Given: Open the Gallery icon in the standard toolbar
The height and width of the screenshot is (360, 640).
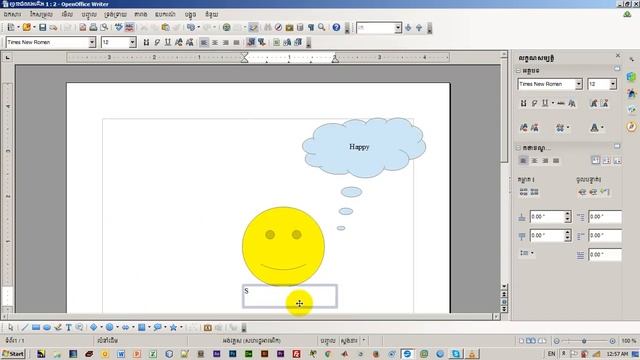Looking at the screenshot, I should pyautogui.click(x=289, y=27).
